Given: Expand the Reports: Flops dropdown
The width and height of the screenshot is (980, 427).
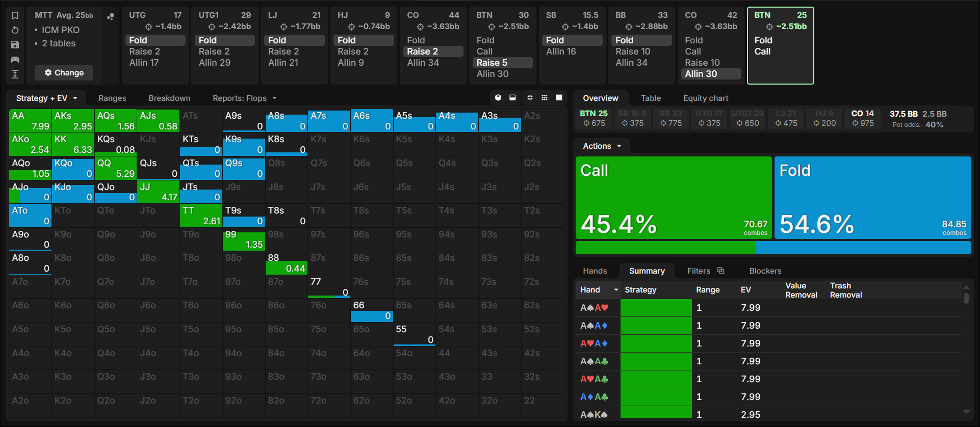Looking at the screenshot, I should (x=245, y=98).
